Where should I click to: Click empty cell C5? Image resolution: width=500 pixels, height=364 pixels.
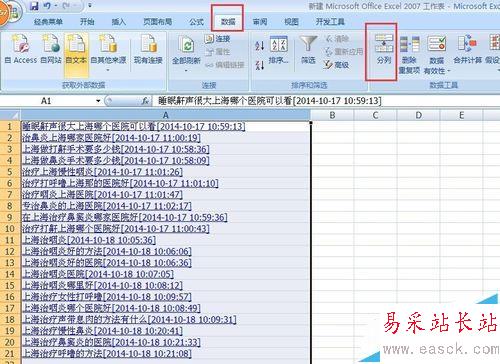pyautogui.click(x=375, y=172)
